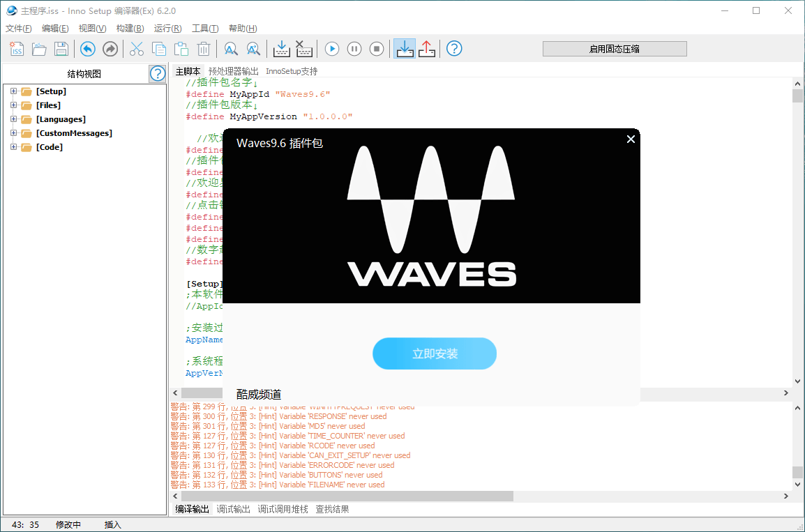The width and height of the screenshot is (805, 532).
Task: Click the editor horizontal scroll-right arrow
Action: coord(785,393)
